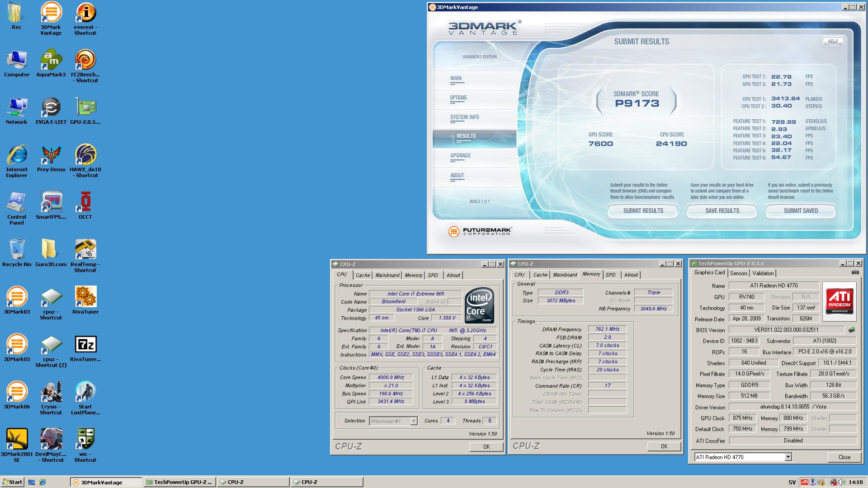Launch RealTemp shortcut icon

[85, 256]
